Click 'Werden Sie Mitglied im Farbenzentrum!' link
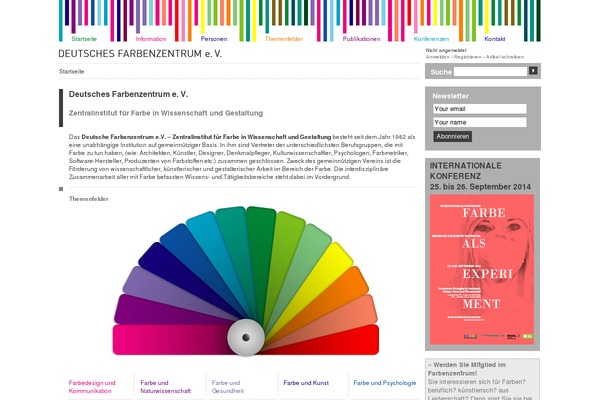 point(467,369)
